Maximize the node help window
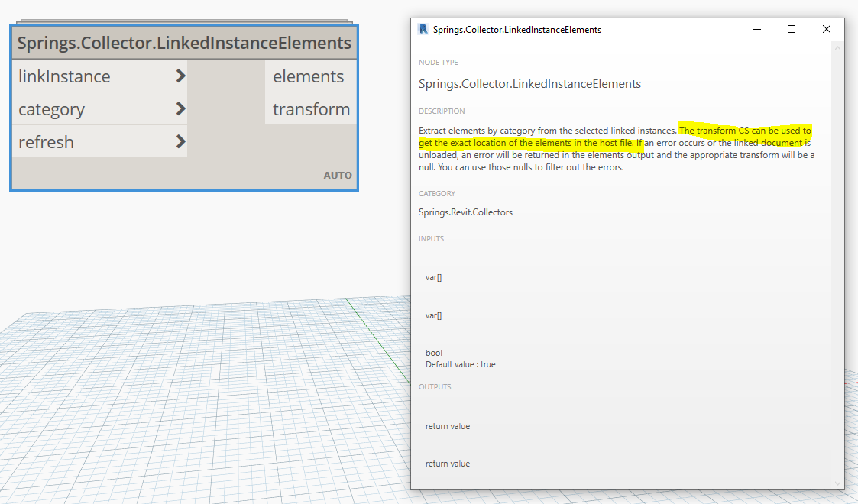Viewport: 858px width, 504px height. tap(792, 29)
